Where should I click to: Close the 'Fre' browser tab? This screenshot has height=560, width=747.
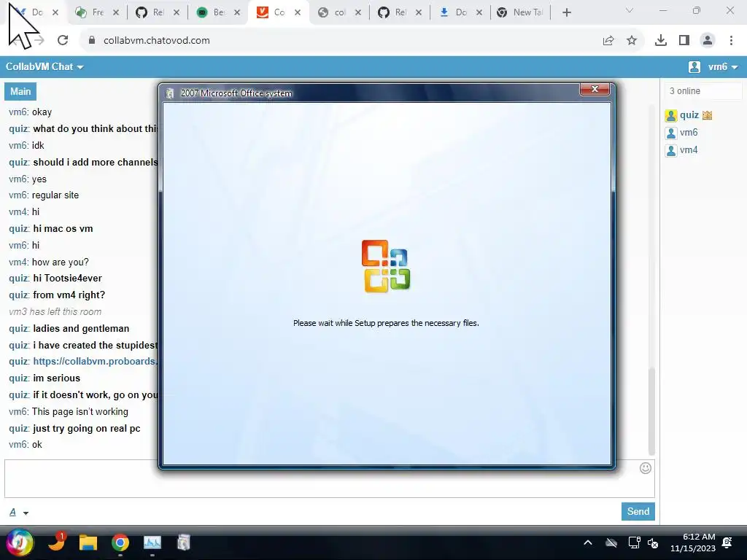coord(116,12)
